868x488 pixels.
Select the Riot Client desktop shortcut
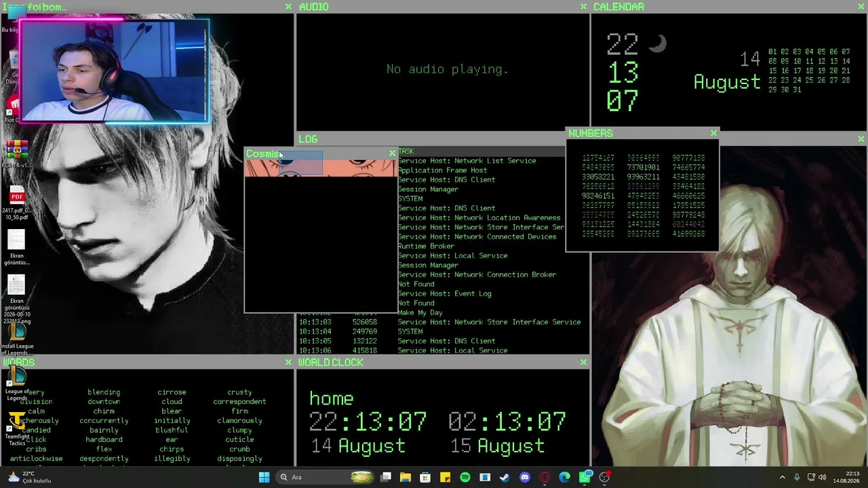click(x=13, y=110)
